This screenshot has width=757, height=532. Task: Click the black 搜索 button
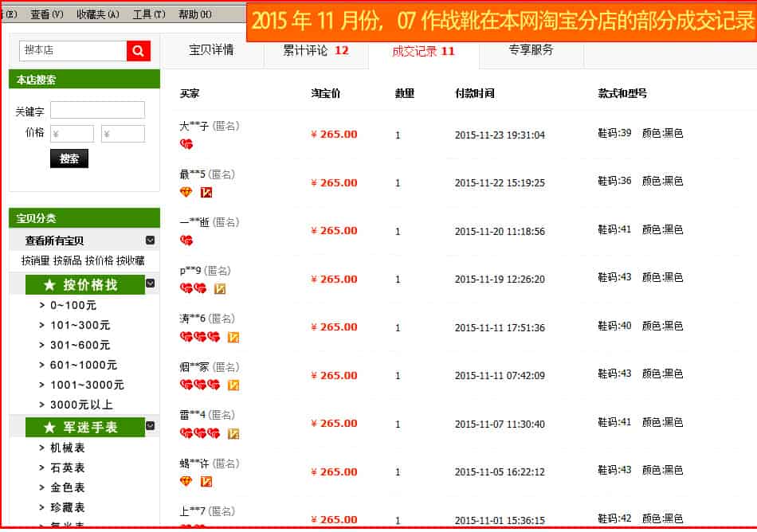pos(69,158)
